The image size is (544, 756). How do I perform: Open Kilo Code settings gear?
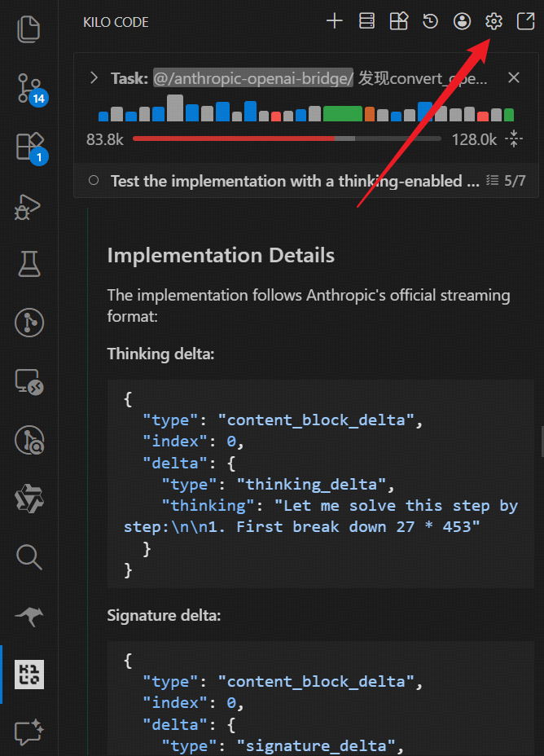494,22
